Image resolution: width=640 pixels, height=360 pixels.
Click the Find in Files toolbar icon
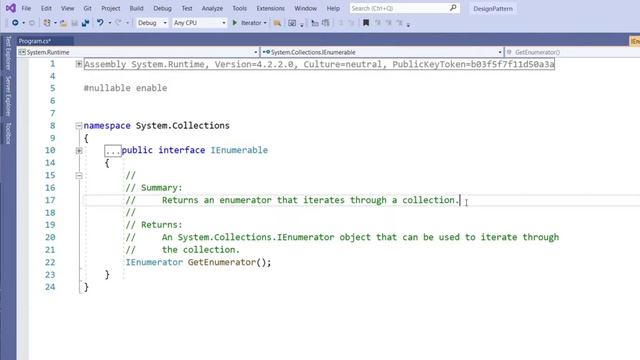(277, 23)
